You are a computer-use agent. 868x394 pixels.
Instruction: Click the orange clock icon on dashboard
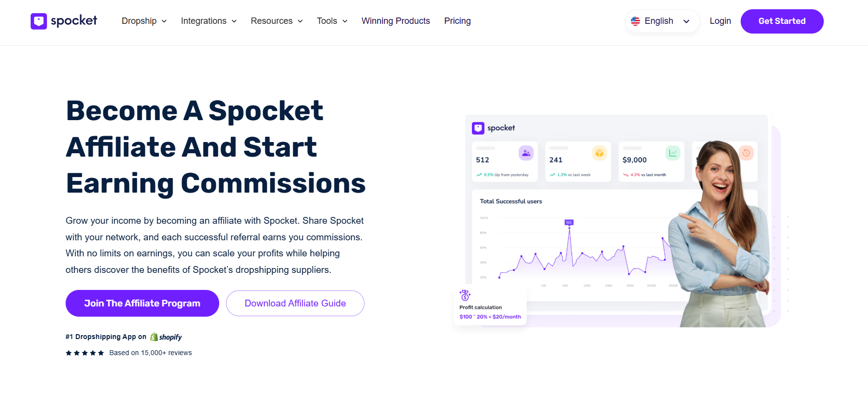pyautogui.click(x=746, y=153)
